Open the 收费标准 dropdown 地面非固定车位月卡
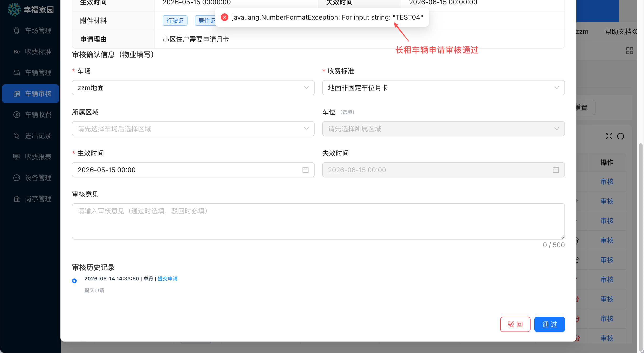The height and width of the screenshot is (353, 644). tap(443, 87)
